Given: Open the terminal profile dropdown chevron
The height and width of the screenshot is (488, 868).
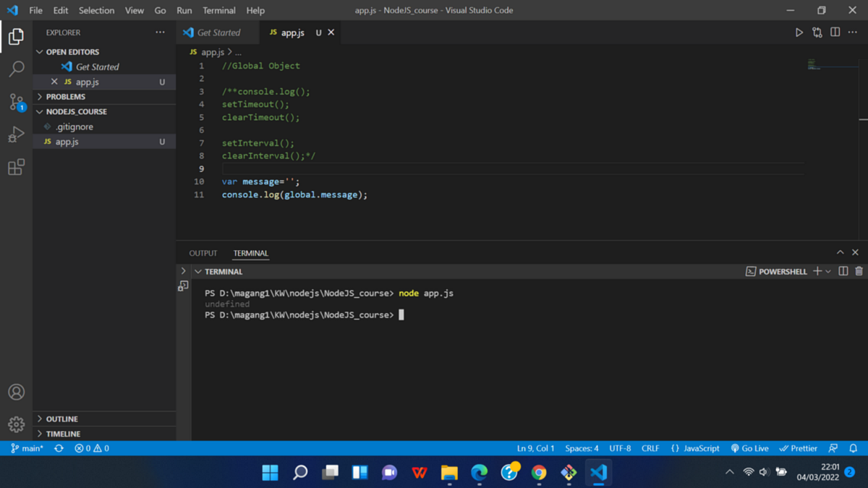Looking at the screenshot, I should [x=827, y=271].
